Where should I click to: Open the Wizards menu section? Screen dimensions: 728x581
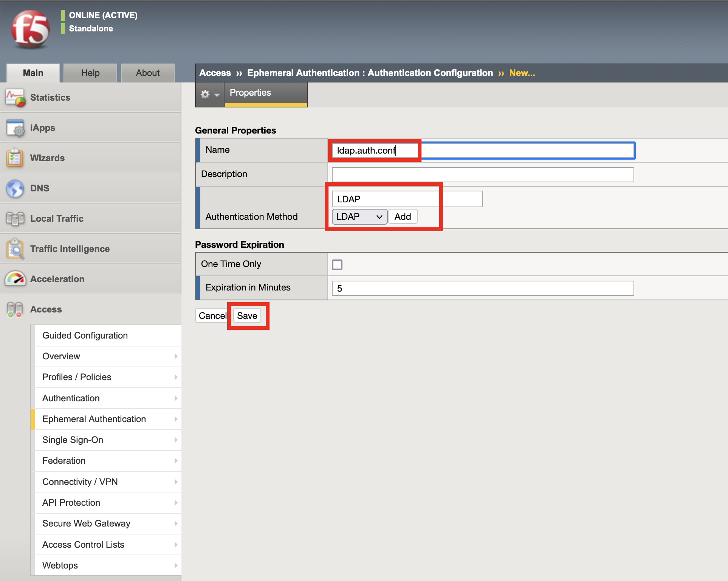(x=91, y=158)
